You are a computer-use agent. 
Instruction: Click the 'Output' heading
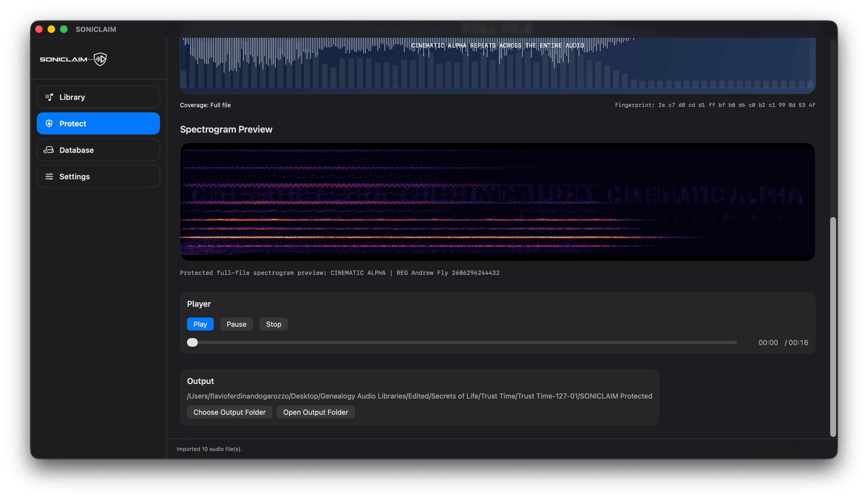(200, 381)
